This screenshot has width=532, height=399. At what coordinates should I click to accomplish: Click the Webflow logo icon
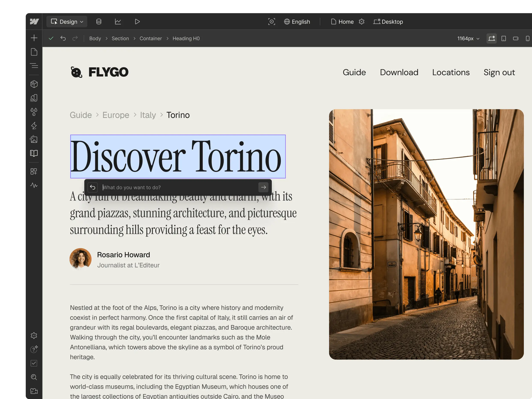point(34,22)
